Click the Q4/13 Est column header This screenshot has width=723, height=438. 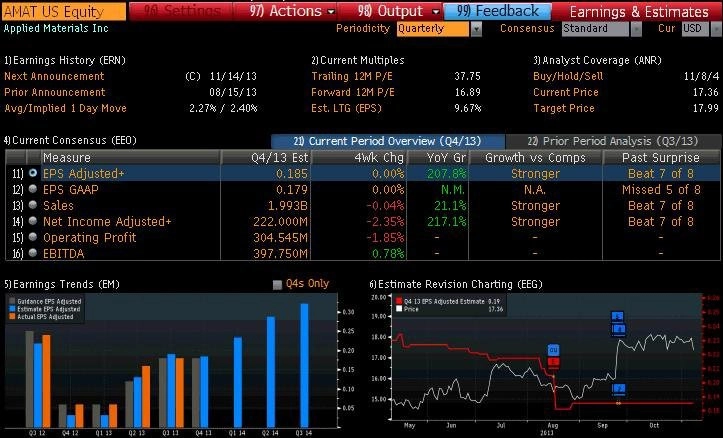coord(267,158)
